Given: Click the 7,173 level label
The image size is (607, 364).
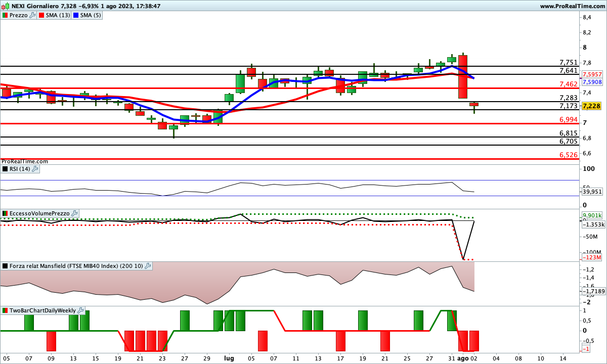Looking at the screenshot, I should tap(569, 106).
